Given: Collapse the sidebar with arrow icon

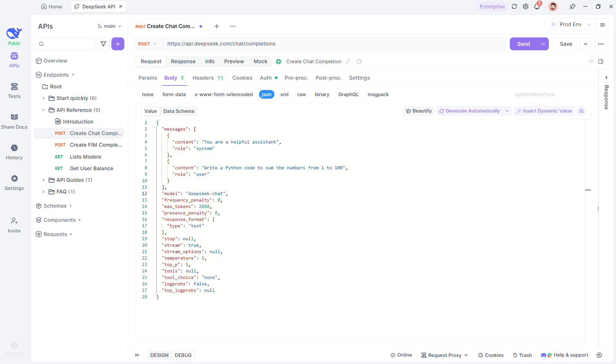Looking at the screenshot, I should tap(138, 355).
